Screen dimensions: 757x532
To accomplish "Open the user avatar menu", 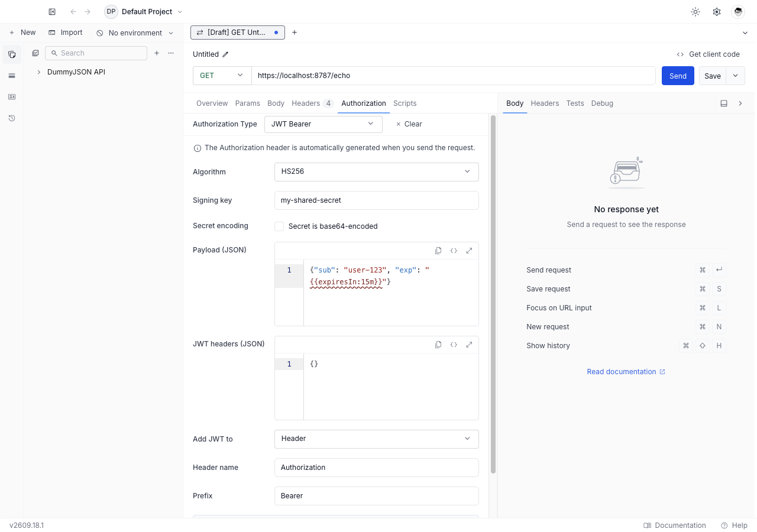I will point(738,12).
